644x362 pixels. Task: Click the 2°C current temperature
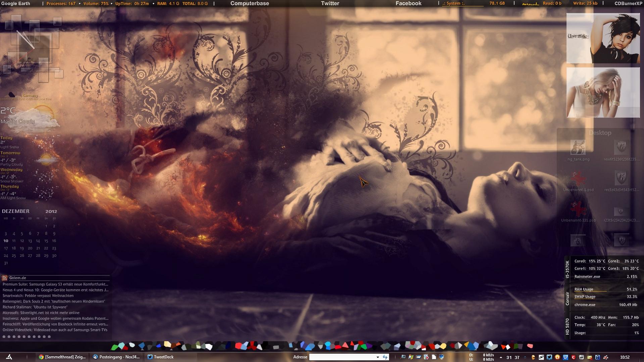coord(8,110)
